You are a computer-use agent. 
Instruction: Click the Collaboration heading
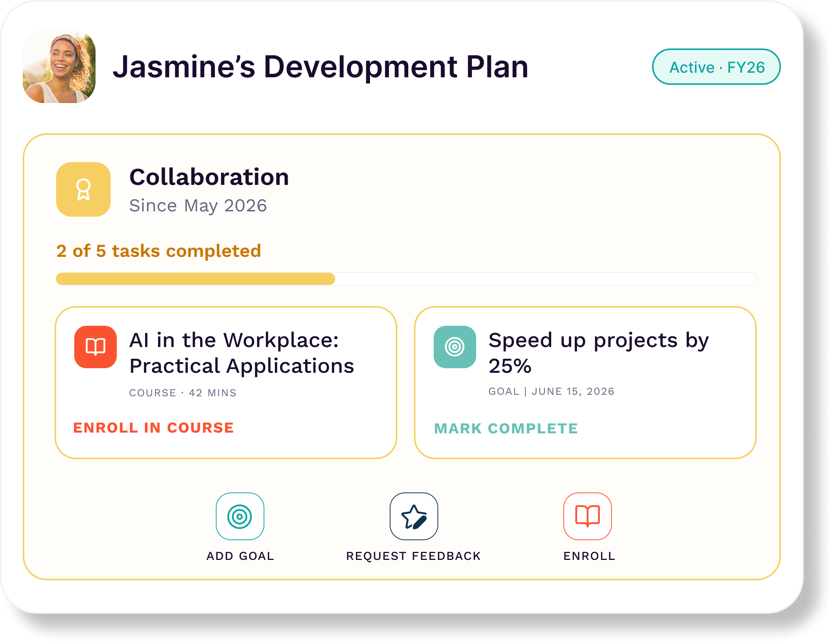point(209,177)
